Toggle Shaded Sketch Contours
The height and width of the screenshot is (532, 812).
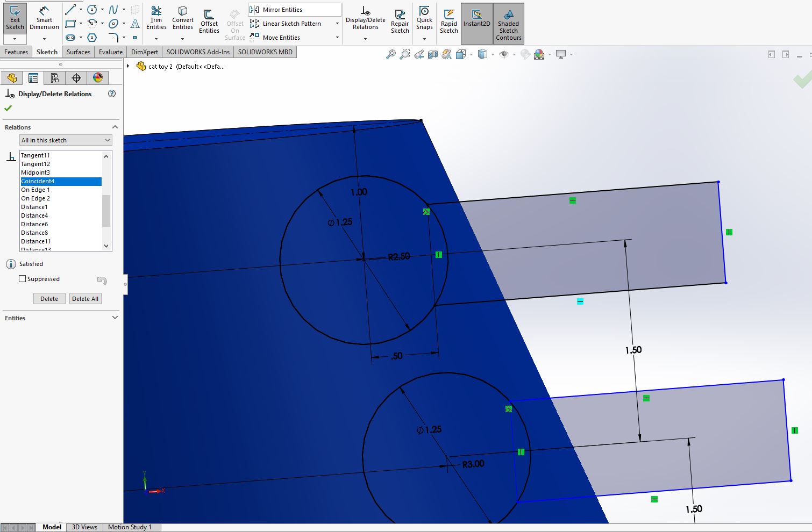coord(508,23)
